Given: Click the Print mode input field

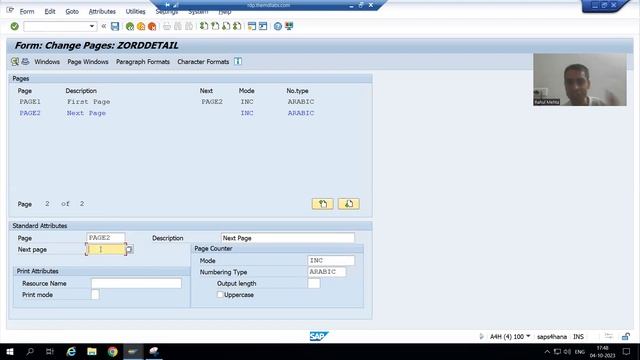Looking at the screenshot, I should 95,295.
